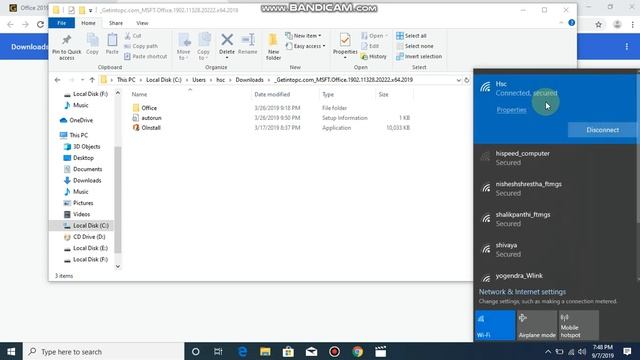Image resolution: width=640 pixels, height=360 pixels.
Task: Open 3D Objects in navigation pane
Action: (82, 147)
